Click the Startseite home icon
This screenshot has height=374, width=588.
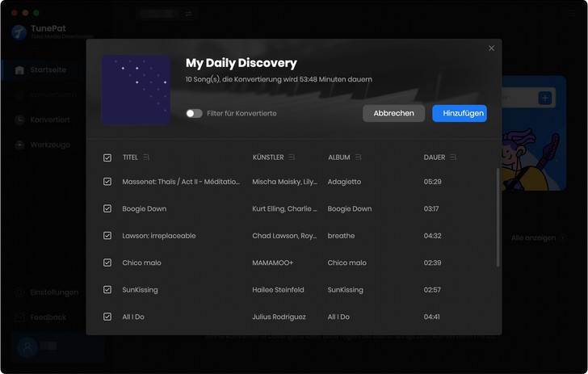click(19, 69)
